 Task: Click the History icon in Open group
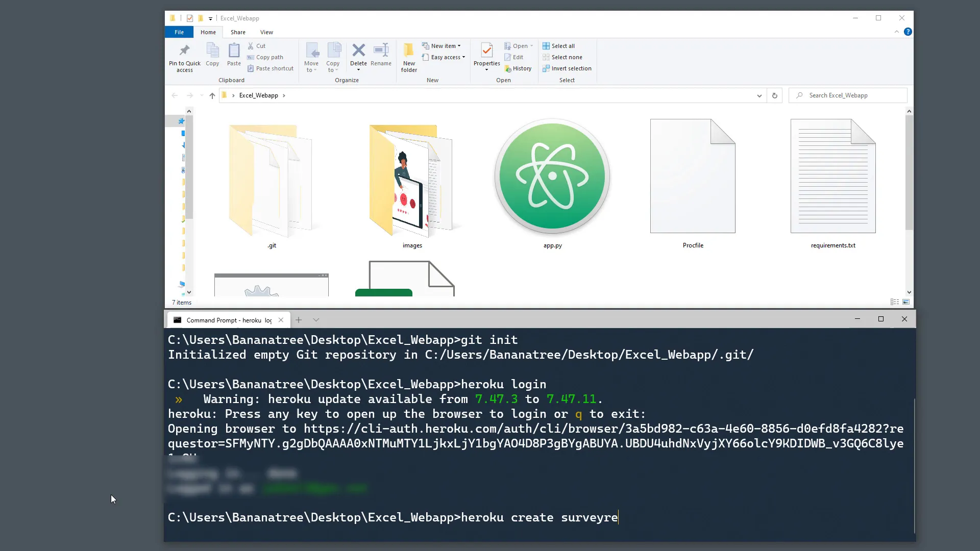click(518, 68)
